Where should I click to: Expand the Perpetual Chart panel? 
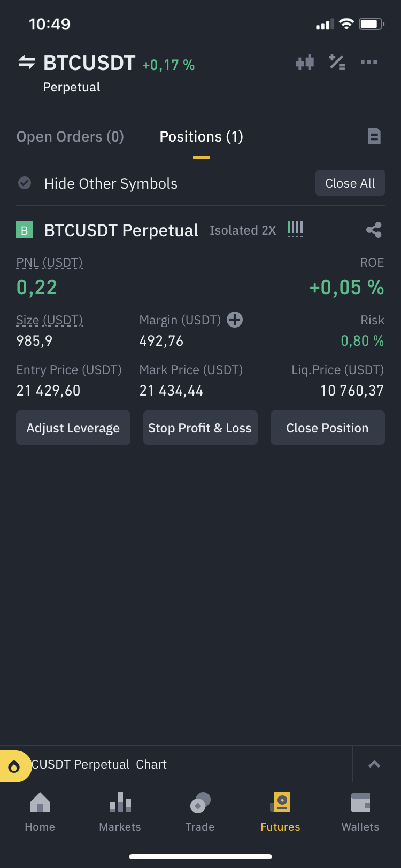click(x=374, y=764)
